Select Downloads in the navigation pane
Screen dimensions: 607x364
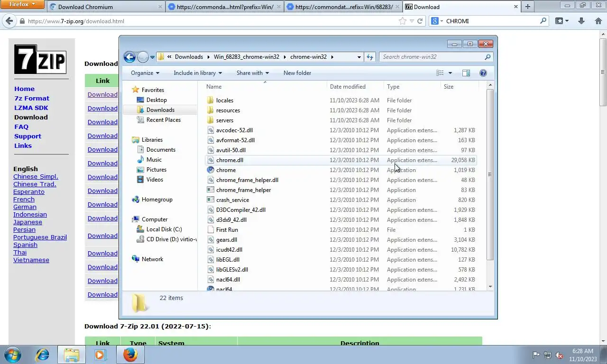(x=160, y=110)
